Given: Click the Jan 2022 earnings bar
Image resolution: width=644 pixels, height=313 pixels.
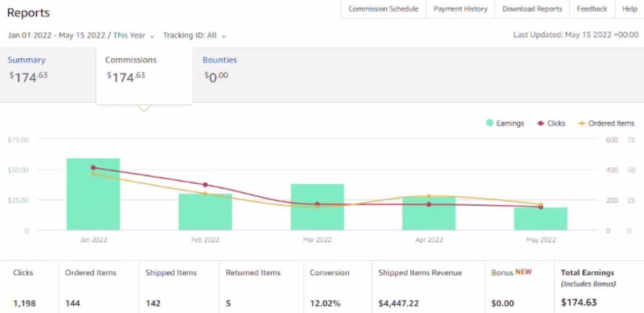Looking at the screenshot, I should pyautogui.click(x=93, y=194).
